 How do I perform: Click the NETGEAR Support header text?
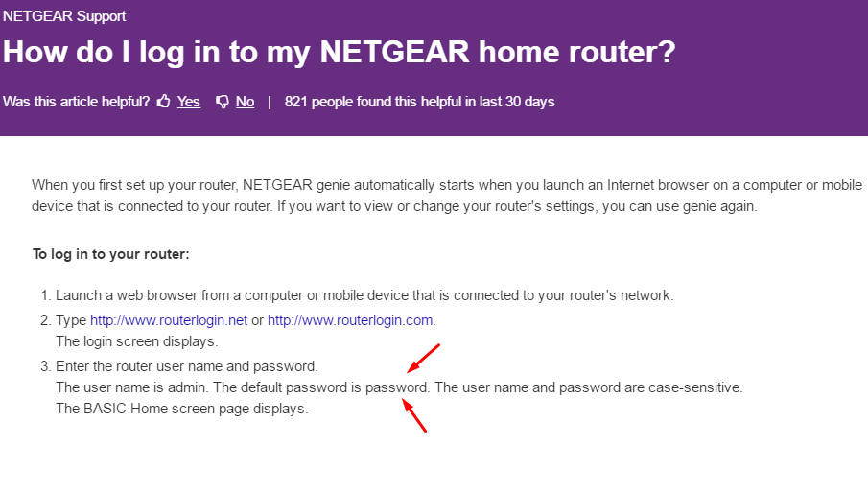pyautogui.click(x=64, y=16)
